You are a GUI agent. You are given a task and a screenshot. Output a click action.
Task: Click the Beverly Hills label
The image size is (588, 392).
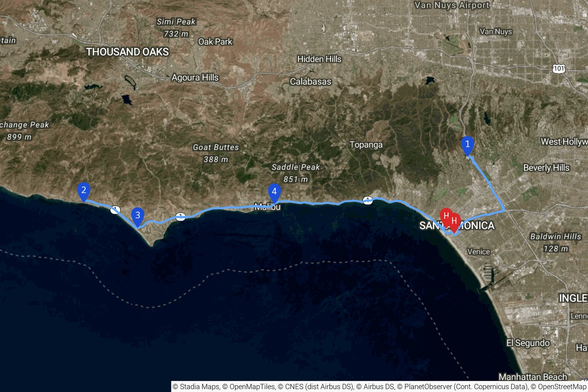pos(546,168)
